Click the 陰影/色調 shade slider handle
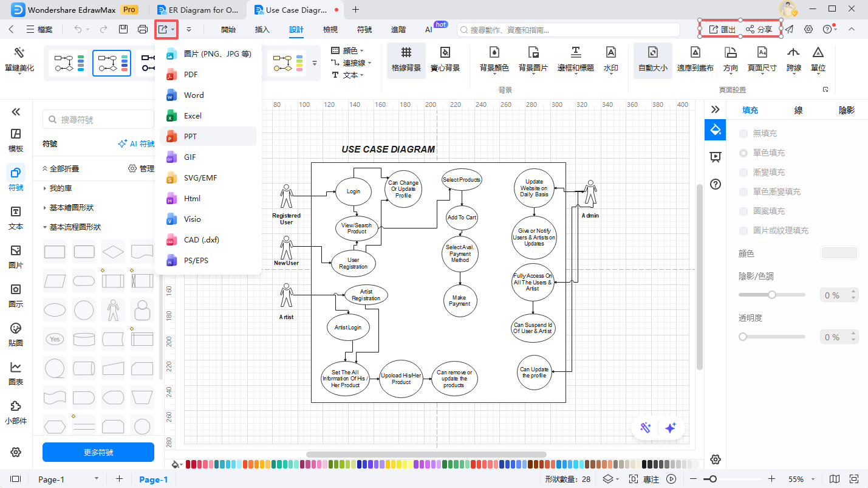This screenshot has width=868, height=488. (772, 295)
